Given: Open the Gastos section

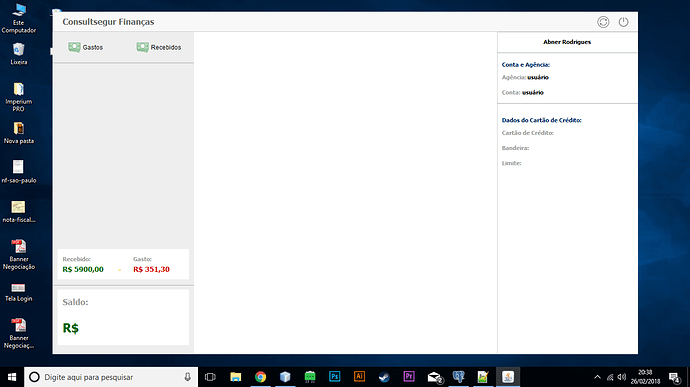Looking at the screenshot, I should 85,47.
